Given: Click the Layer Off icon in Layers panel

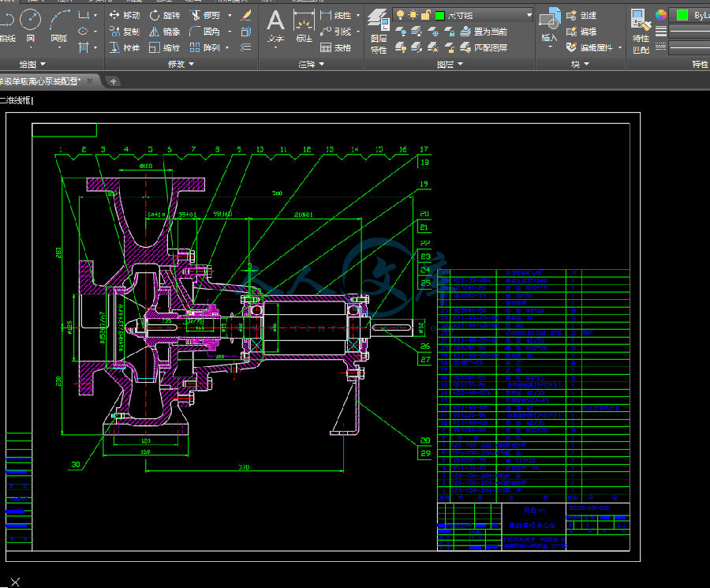Looking at the screenshot, I should [401, 32].
